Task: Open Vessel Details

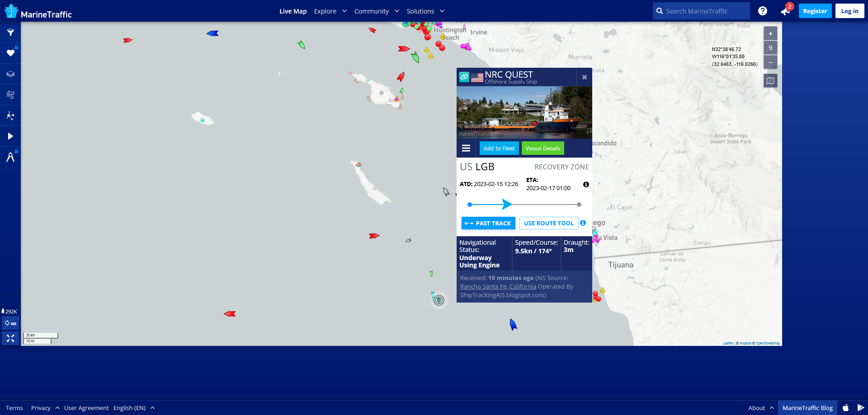Action: coord(543,148)
